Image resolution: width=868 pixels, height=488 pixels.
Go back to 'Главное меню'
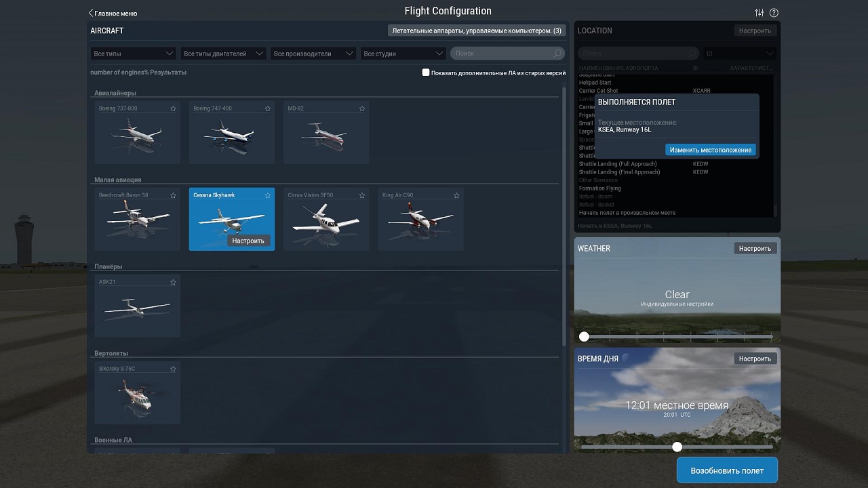click(x=113, y=13)
